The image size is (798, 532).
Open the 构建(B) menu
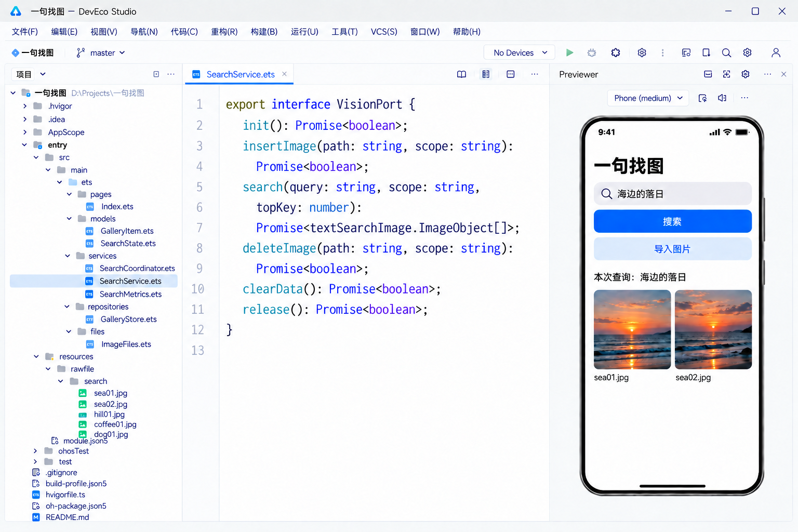coord(264,32)
